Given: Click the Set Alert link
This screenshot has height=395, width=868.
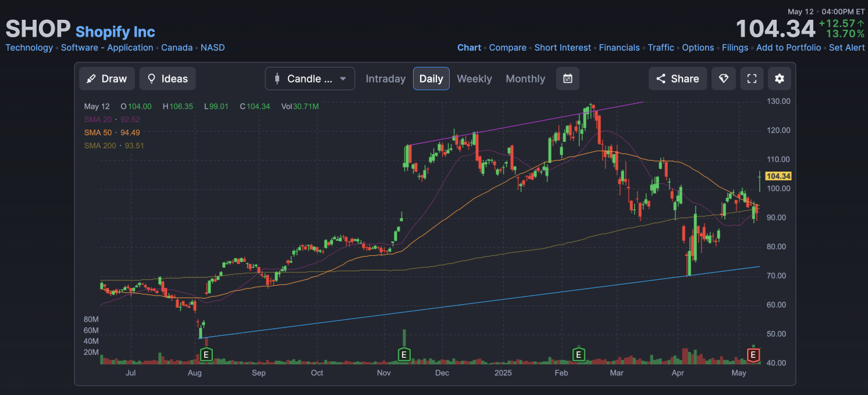Looking at the screenshot, I should click(847, 48).
